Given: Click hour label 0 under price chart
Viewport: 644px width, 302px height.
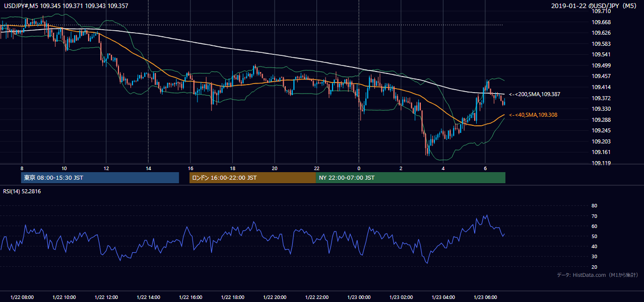Looking at the screenshot, I should 359,168.
